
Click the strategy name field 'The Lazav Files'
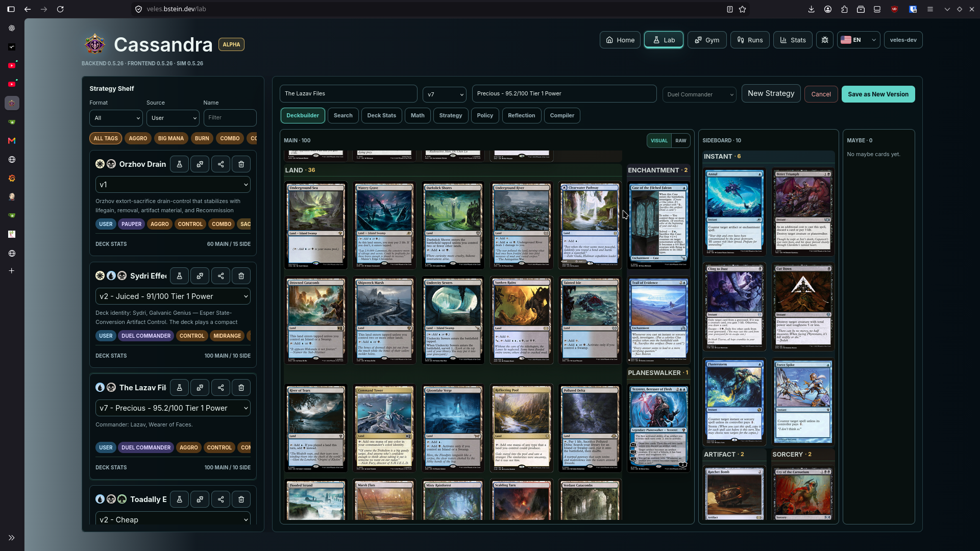(x=349, y=94)
